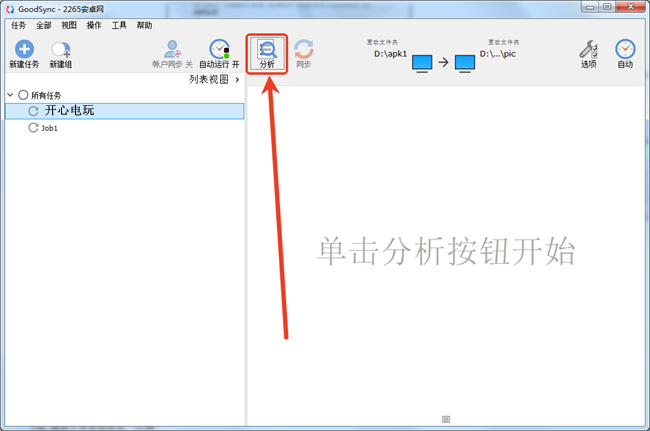Image resolution: width=650 pixels, height=431 pixels.
Task: Close the GoodSync window
Action: tap(631, 7)
